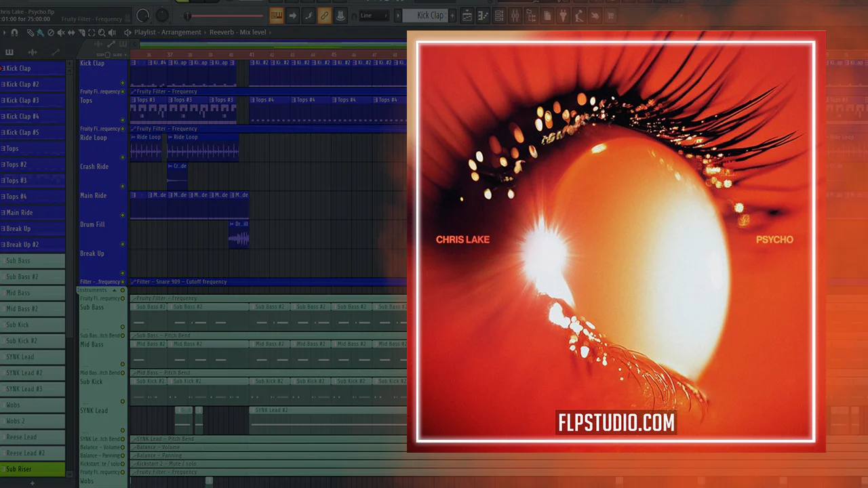The image size is (868, 488).
Task: Add a picker item with bottom plus
Action: pyautogui.click(x=32, y=483)
